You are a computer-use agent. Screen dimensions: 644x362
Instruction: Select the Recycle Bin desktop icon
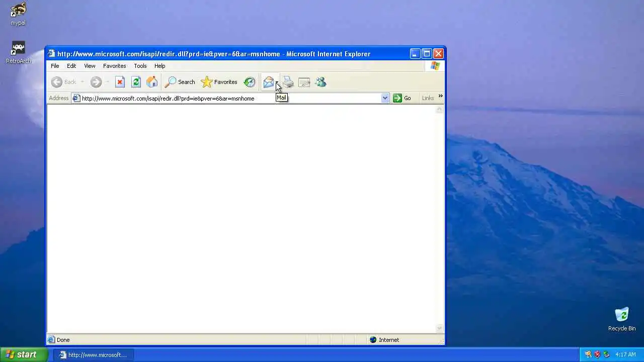point(622,319)
